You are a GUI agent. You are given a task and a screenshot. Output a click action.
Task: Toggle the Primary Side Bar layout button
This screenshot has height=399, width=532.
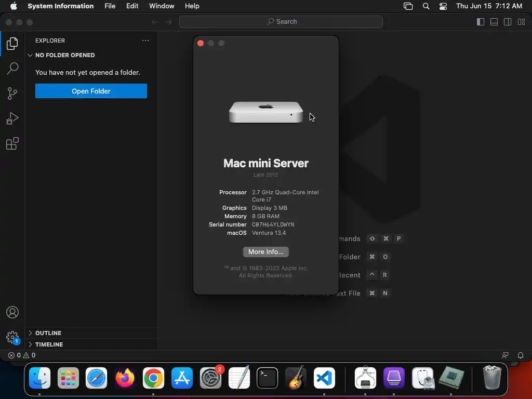pos(481,22)
